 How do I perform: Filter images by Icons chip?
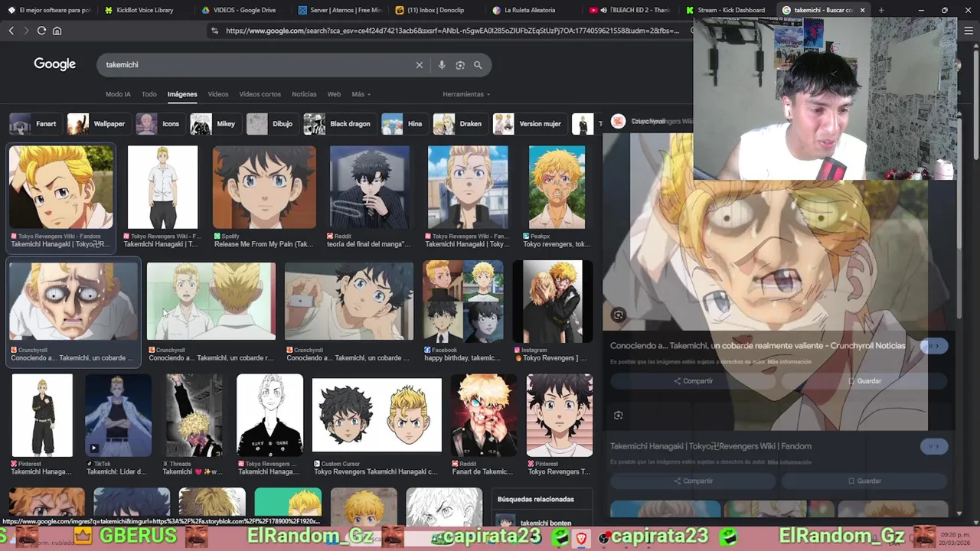159,124
